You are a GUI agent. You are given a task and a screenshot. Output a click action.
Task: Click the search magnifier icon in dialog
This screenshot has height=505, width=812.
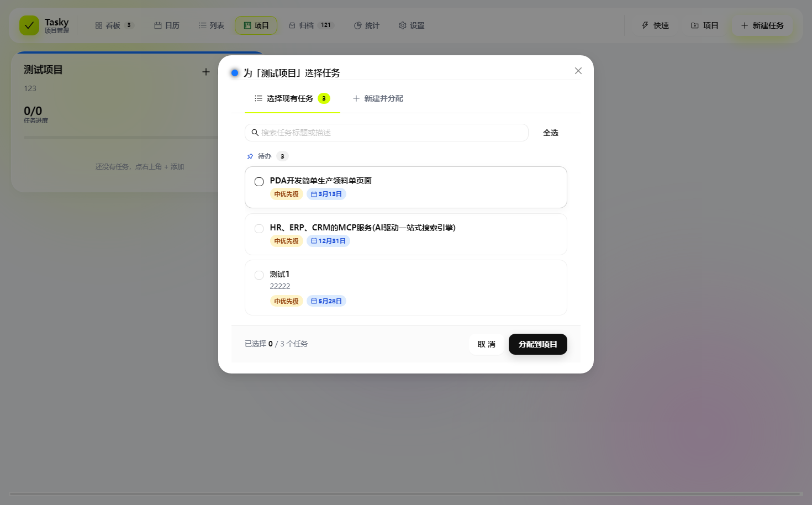pyautogui.click(x=255, y=133)
